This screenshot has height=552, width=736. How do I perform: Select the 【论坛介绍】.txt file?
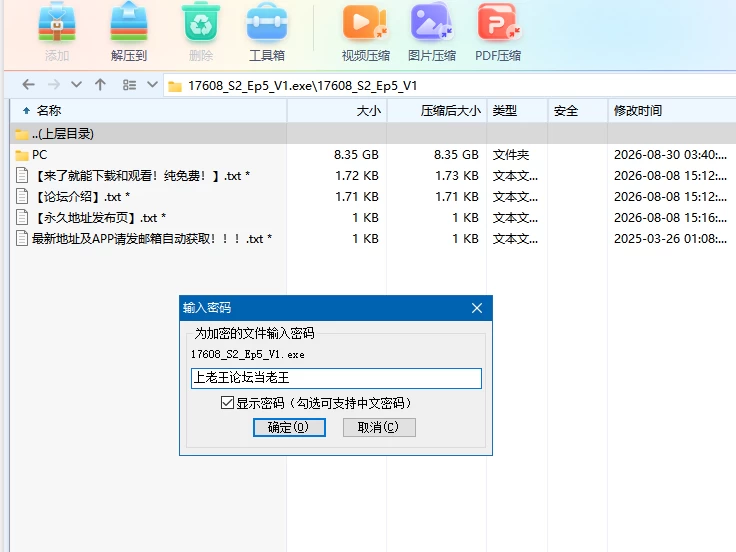pos(373,197)
